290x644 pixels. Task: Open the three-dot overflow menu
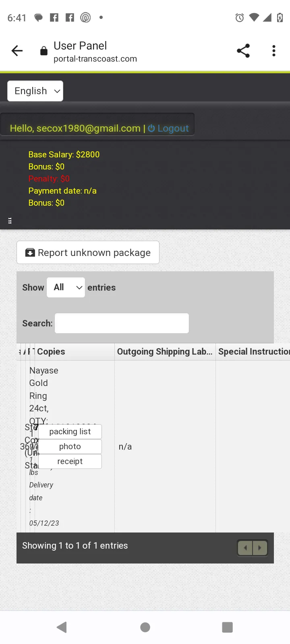point(274,51)
